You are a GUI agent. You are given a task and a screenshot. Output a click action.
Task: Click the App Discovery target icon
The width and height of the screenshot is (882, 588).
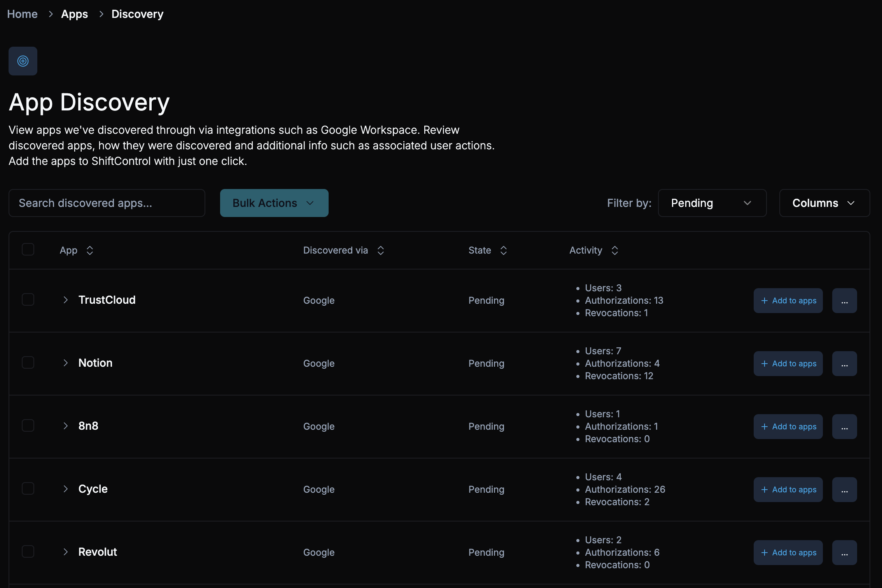coord(23,61)
